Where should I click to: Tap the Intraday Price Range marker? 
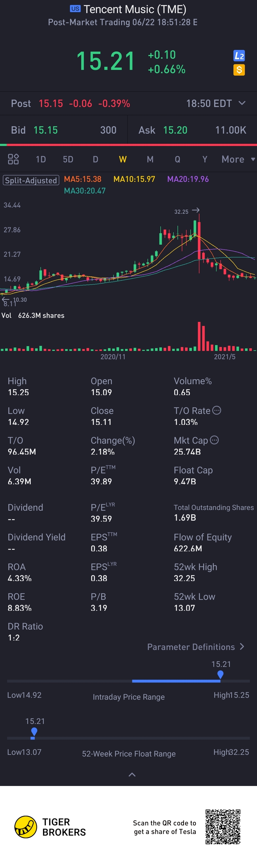pos(220,674)
